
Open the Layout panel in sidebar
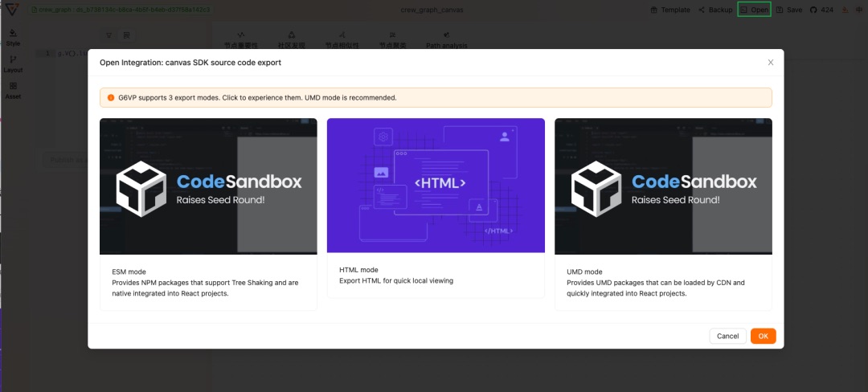click(x=13, y=63)
